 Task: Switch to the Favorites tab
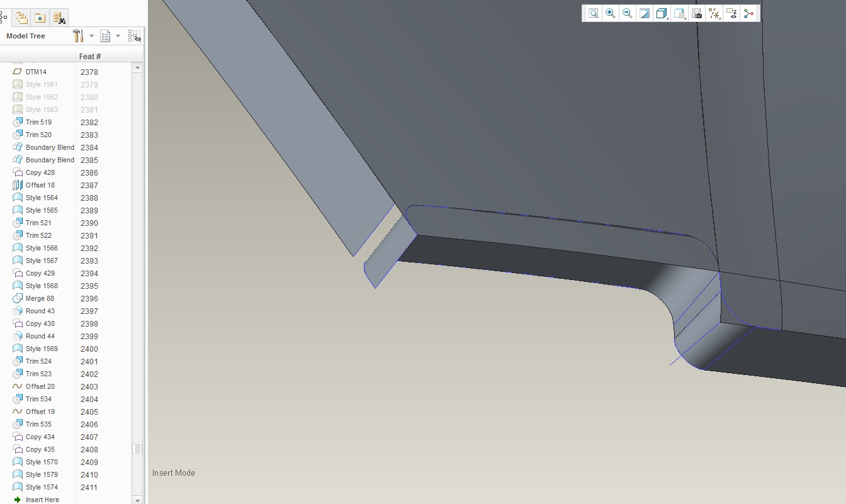(x=40, y=18)
